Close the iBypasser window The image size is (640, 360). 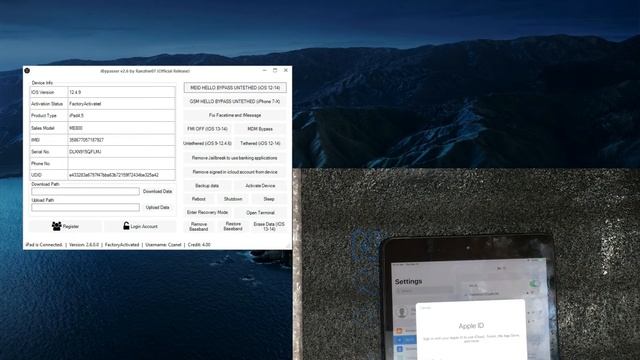pos(286,71)
